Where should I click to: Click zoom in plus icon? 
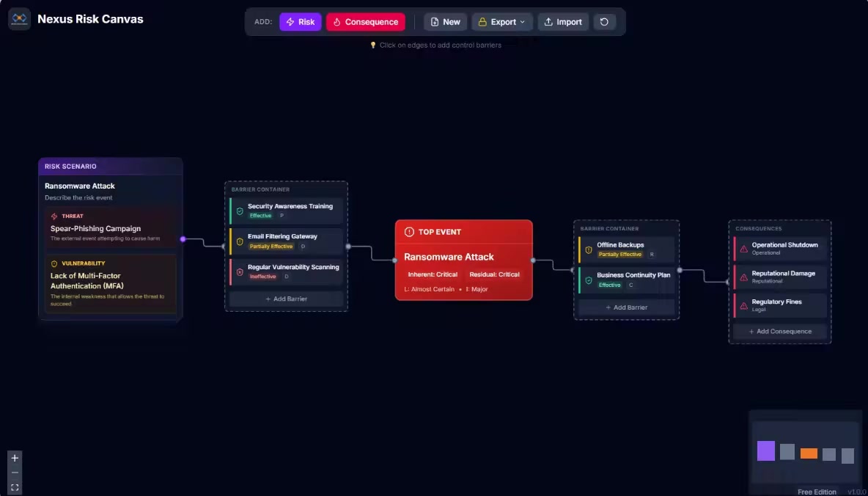pos(15,458)
